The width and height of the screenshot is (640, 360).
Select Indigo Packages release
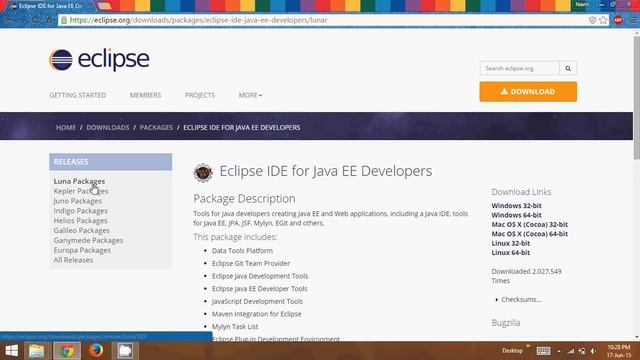coord(80,211)
